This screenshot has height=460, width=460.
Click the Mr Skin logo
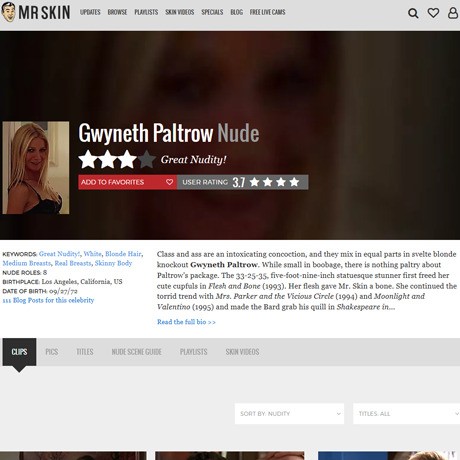click(x=36, y=12)
